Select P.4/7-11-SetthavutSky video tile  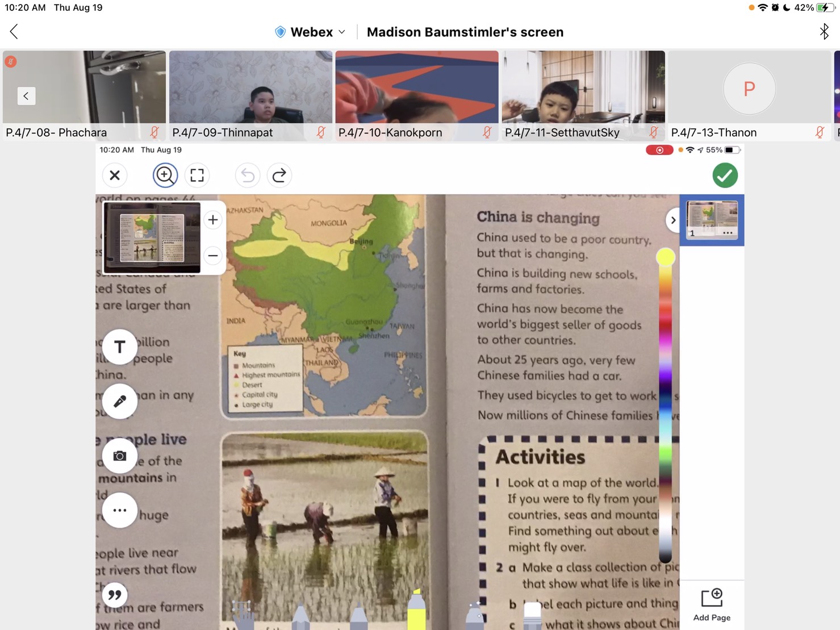pyautogui.click(x=583, y=95)
